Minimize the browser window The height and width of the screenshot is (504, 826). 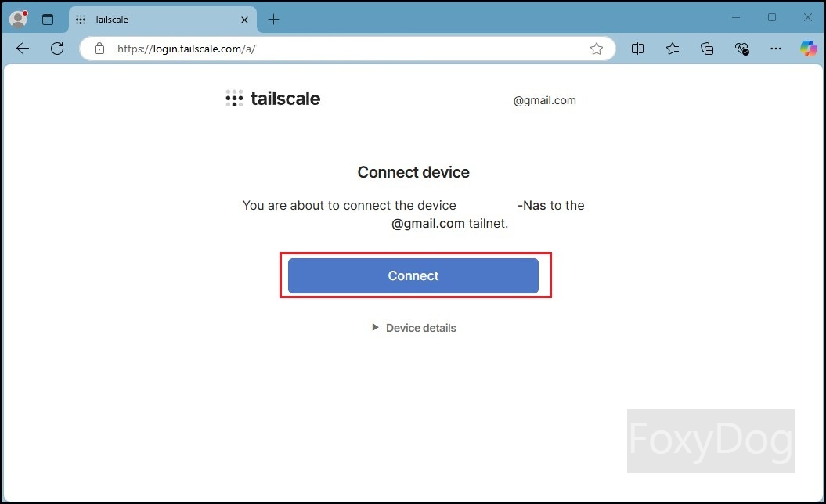(736, 17)
